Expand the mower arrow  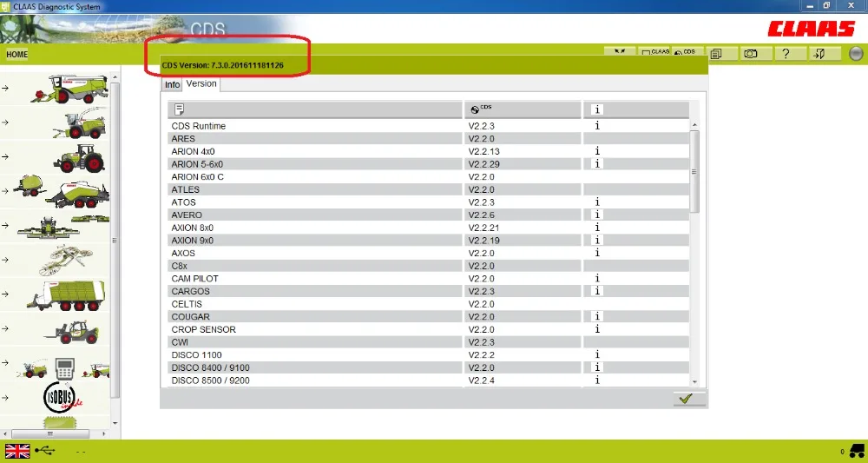click(x=5, y=225)
